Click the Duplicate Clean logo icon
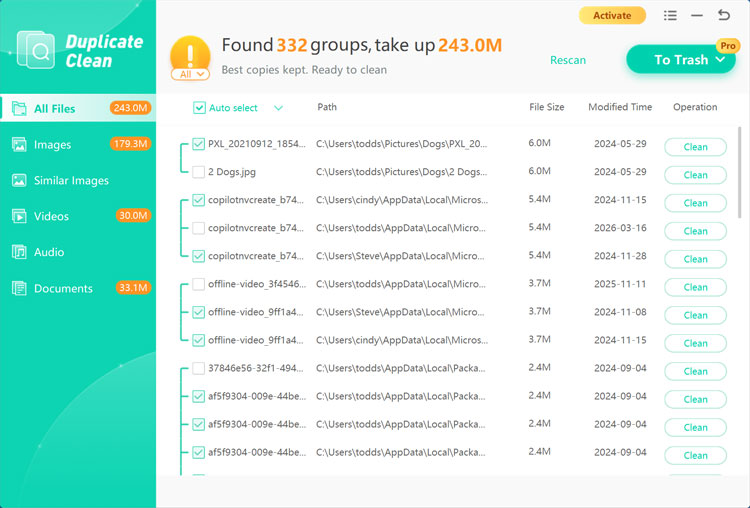Screen dimensions: 750x508 pyautogui.click(x=37, y=49)
